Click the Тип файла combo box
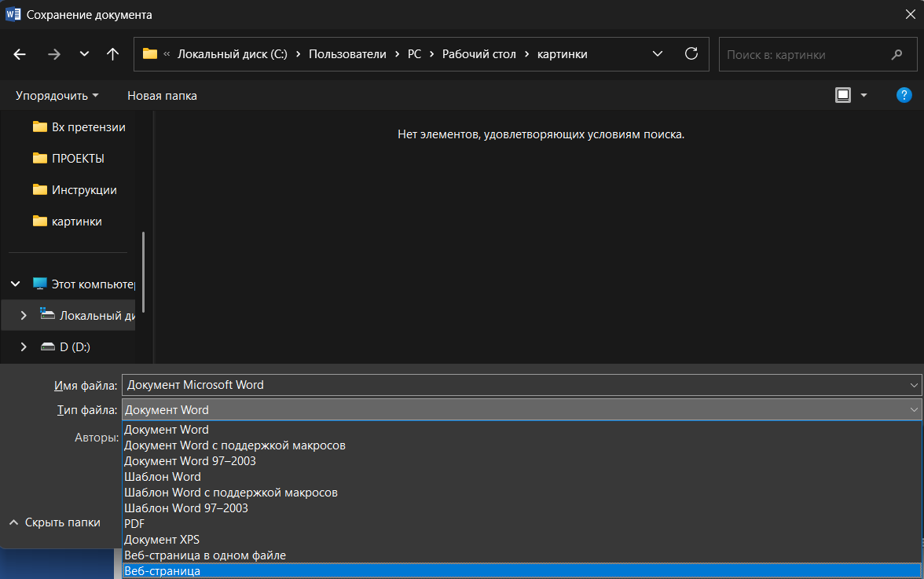This screenshot has height=579, width=924. click(x=522, y=409)
